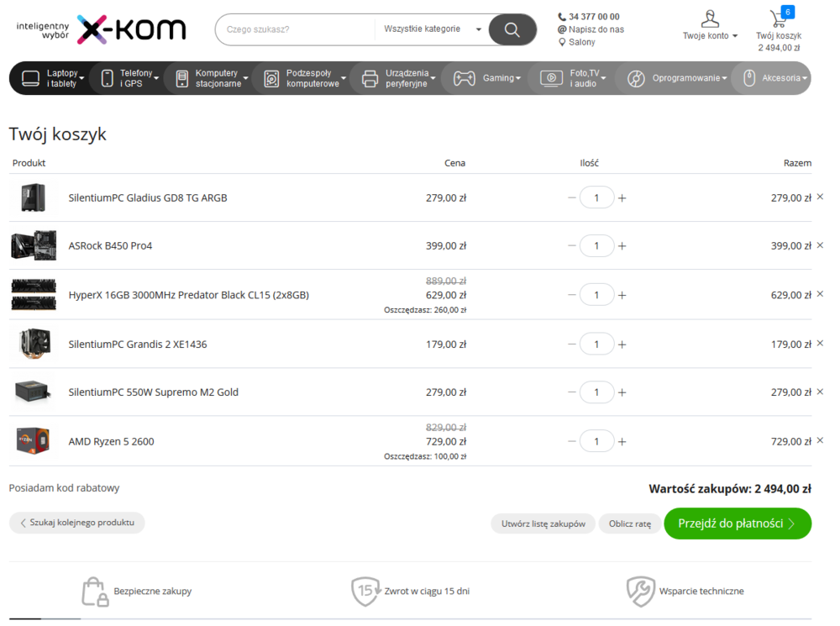Screen dimensions: 840x626
Task: Click quantity field for AMD Ryzen 5 2600
Action: tap(596, 442)
